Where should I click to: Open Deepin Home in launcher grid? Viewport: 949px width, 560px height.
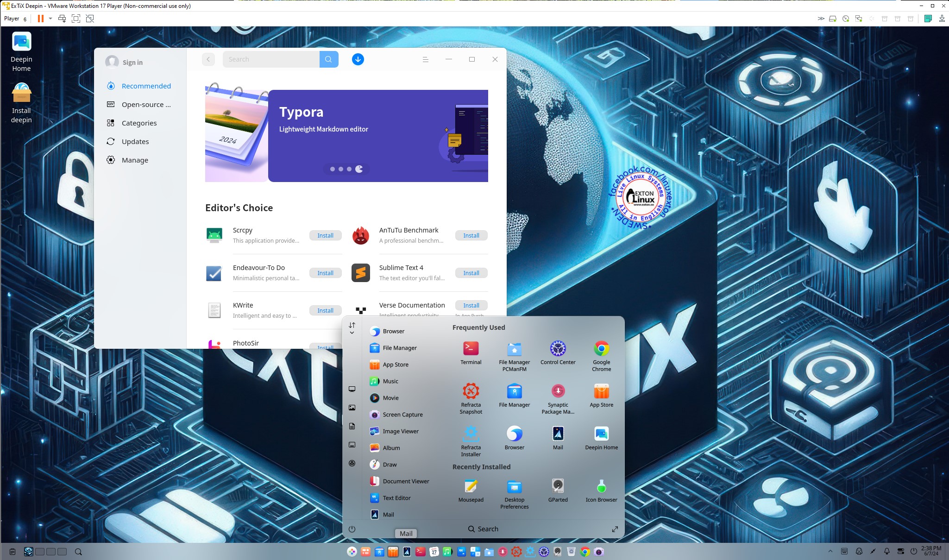(x=601, y=438)
